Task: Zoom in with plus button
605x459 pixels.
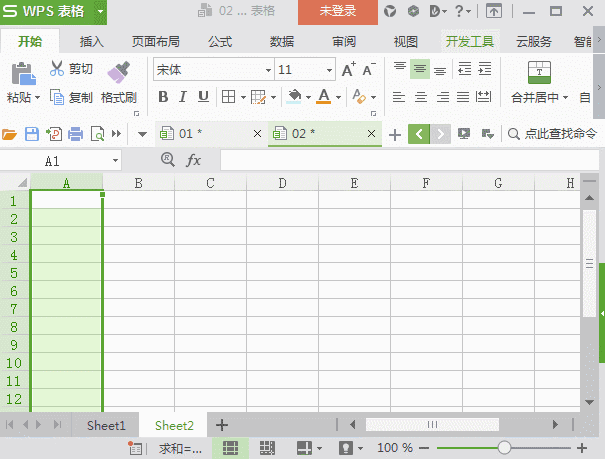Action: (582, 448)
